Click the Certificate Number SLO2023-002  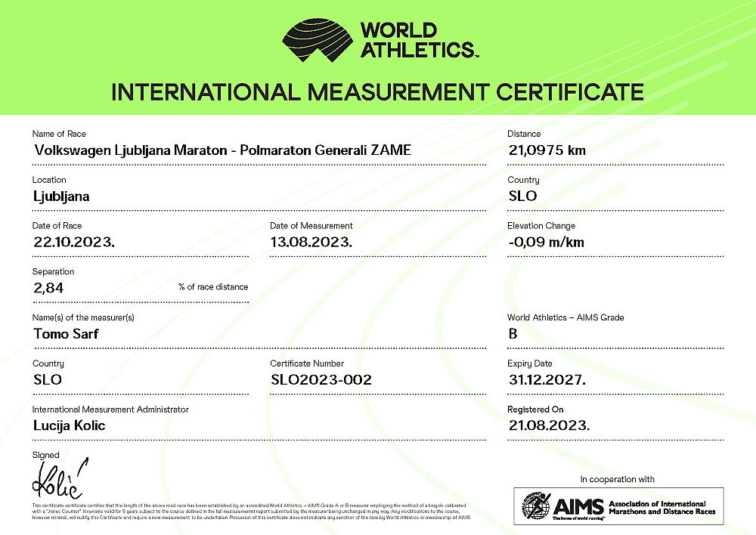click(321, 379)
